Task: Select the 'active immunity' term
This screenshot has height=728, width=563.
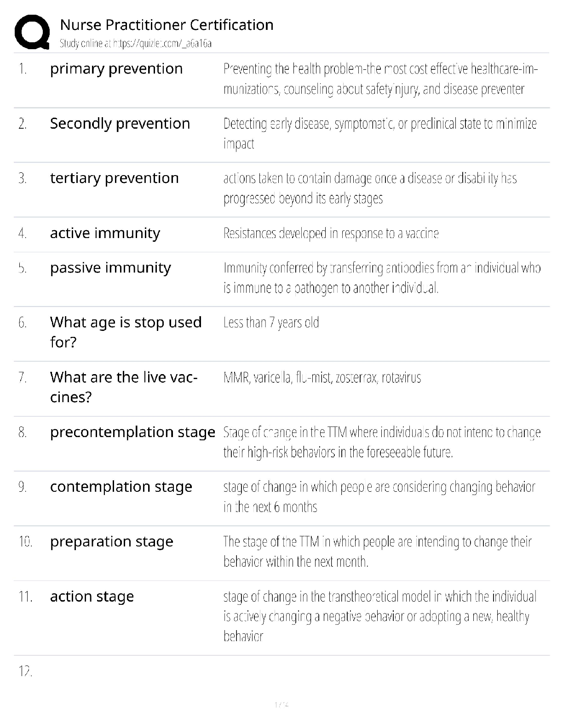Action: point(105,233)
